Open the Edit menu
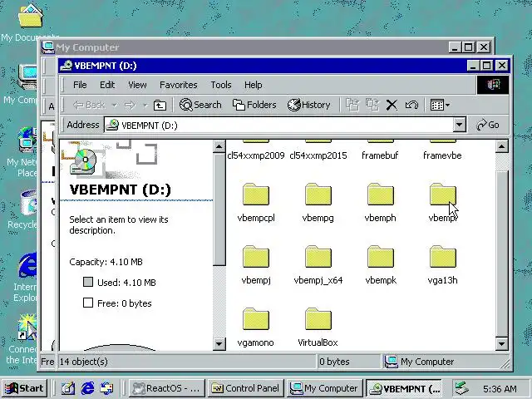The height and width of the screenshot is (399, 532). tap(107, 85)
